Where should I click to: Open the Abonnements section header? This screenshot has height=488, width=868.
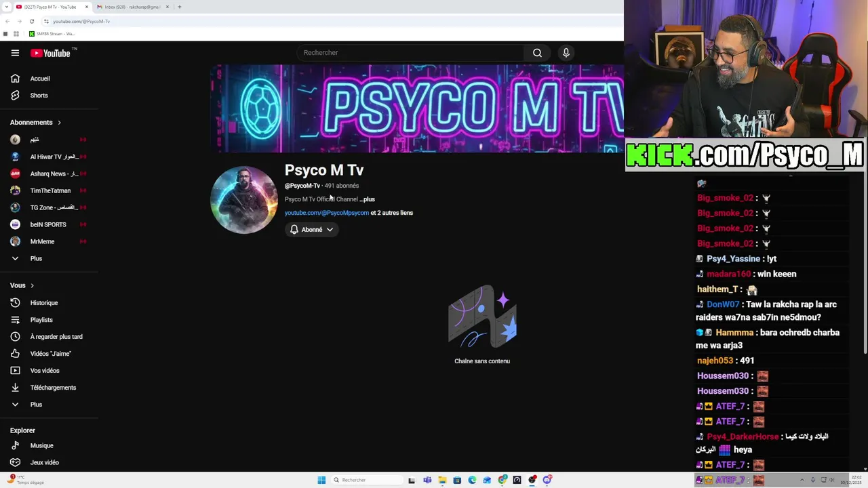pyautogui.click(x=35, y=123)
